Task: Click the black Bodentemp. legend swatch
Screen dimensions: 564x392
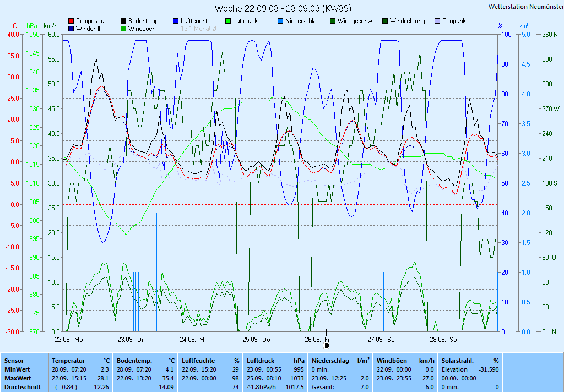Action: tap(123, 21)
